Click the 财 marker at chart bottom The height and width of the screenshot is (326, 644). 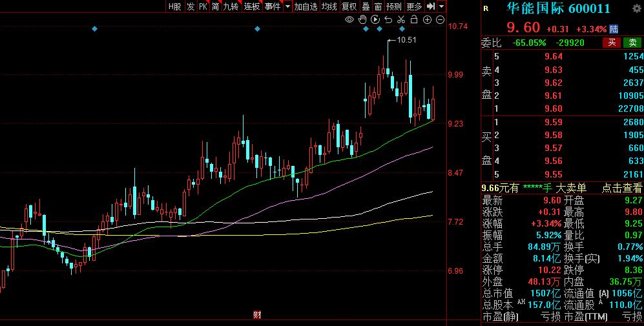256,315
